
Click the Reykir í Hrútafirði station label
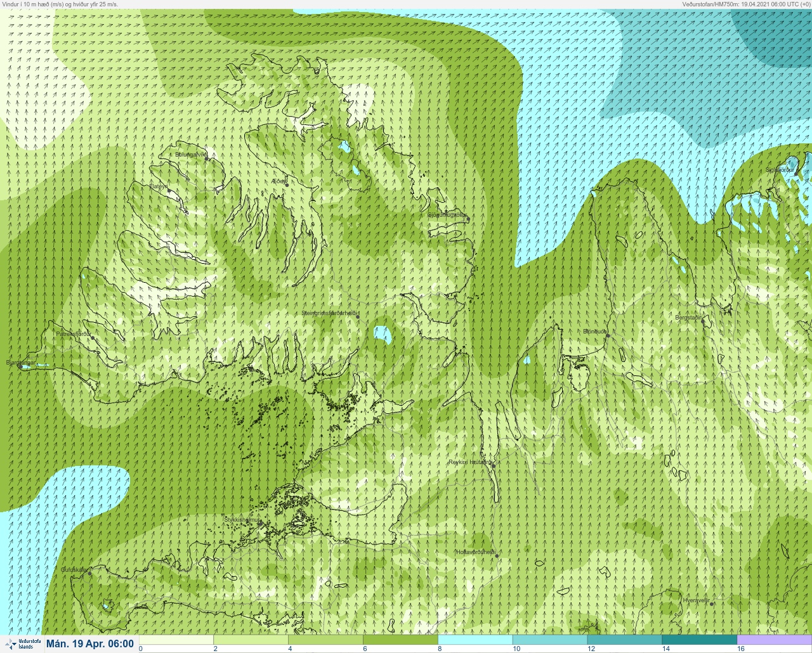pos(470,462)
